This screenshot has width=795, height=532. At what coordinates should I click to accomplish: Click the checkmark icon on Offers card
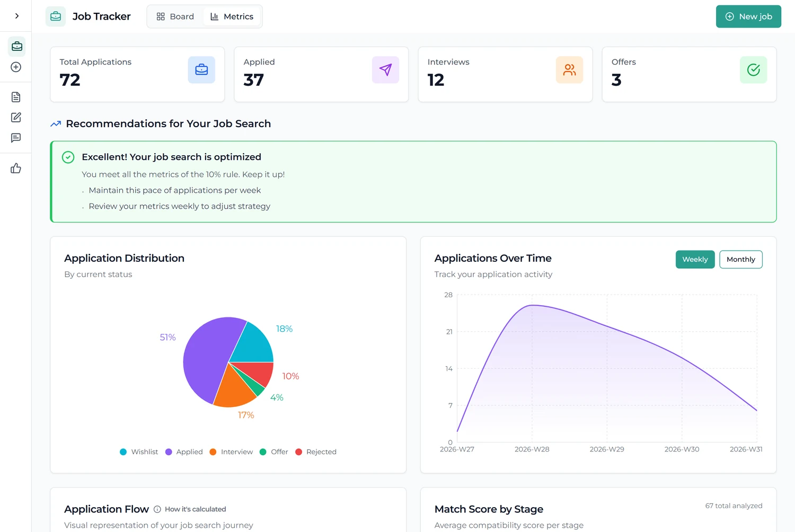click(x=753, y=70)
